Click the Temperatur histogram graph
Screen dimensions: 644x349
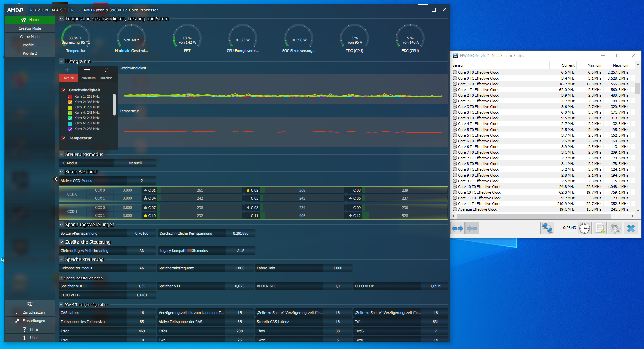(283, 132)
